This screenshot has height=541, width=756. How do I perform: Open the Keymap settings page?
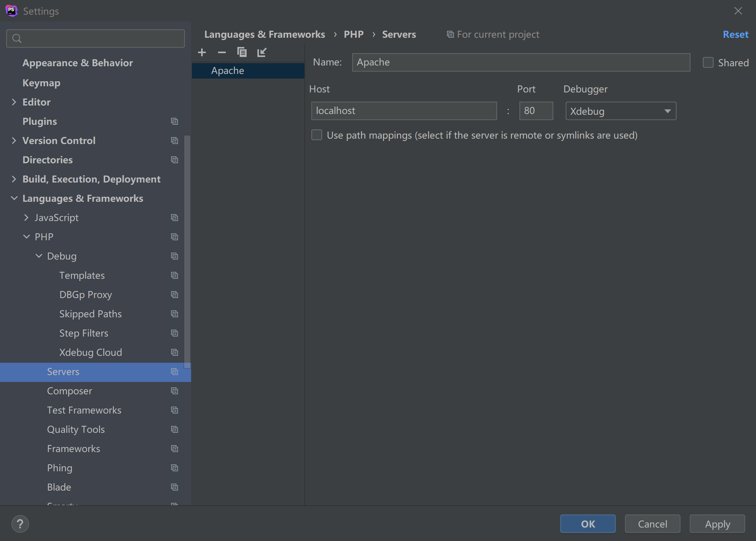(42, 83)
